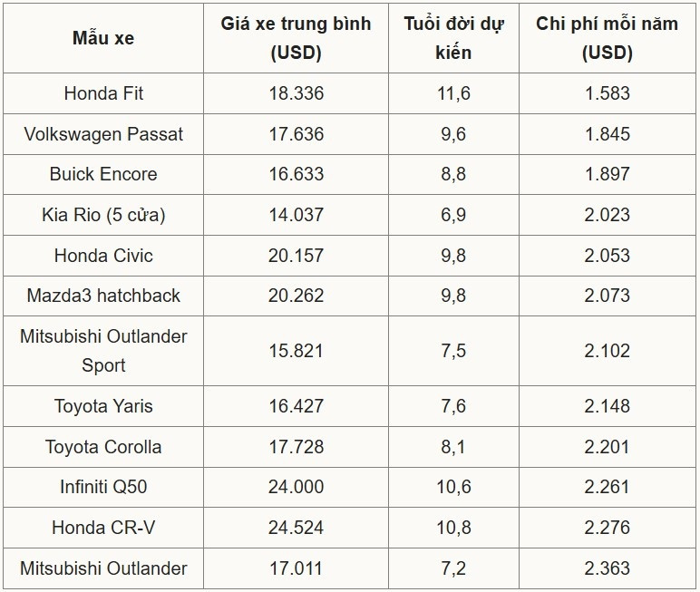Click the Infiniti Q50 price of 24.000

[296, 487]
